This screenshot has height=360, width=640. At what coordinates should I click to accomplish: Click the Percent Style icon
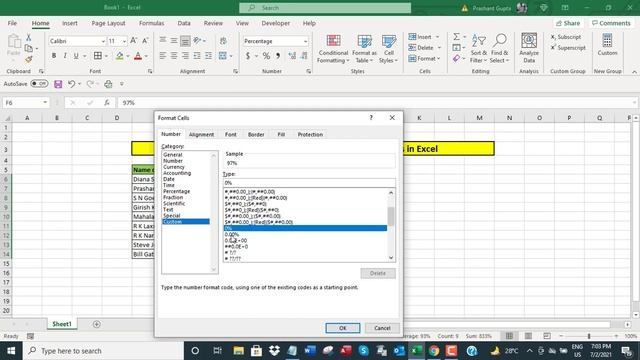pos(267,56)
